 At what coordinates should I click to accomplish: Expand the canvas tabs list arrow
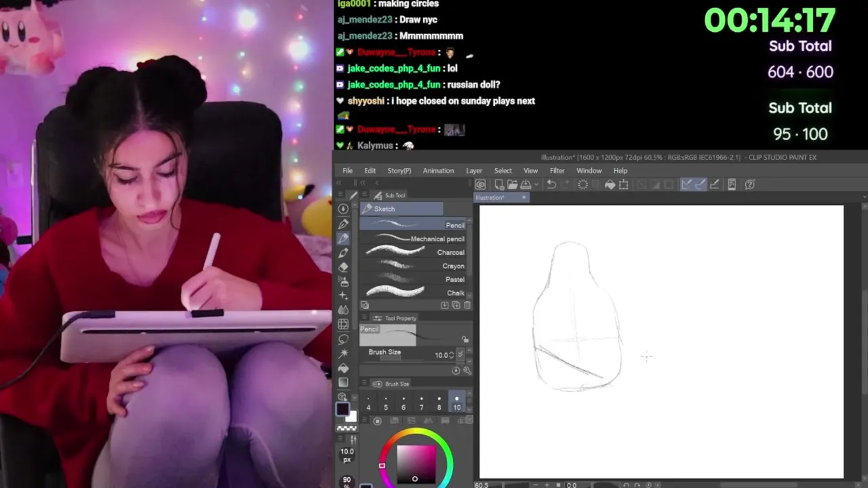pos(864,197)
